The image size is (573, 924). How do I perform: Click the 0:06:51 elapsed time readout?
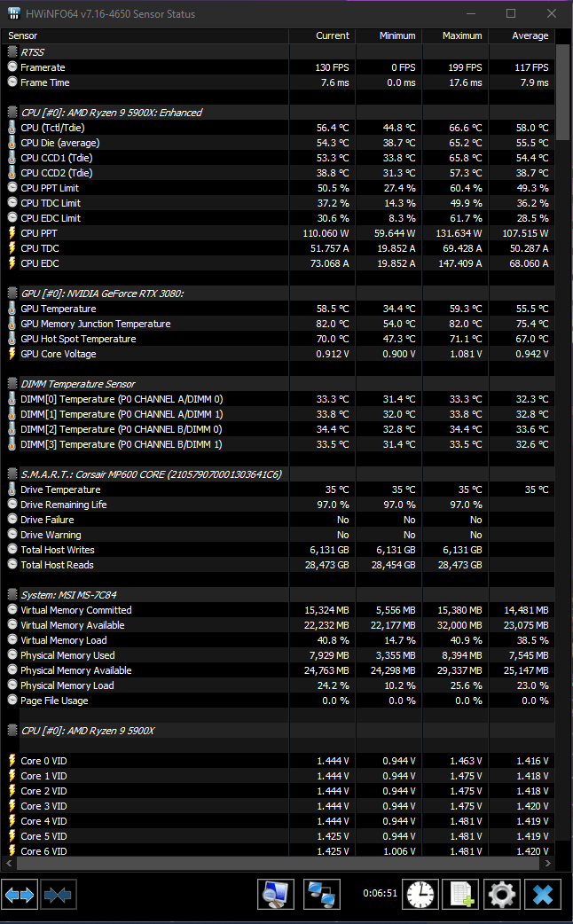coord(380,893)
